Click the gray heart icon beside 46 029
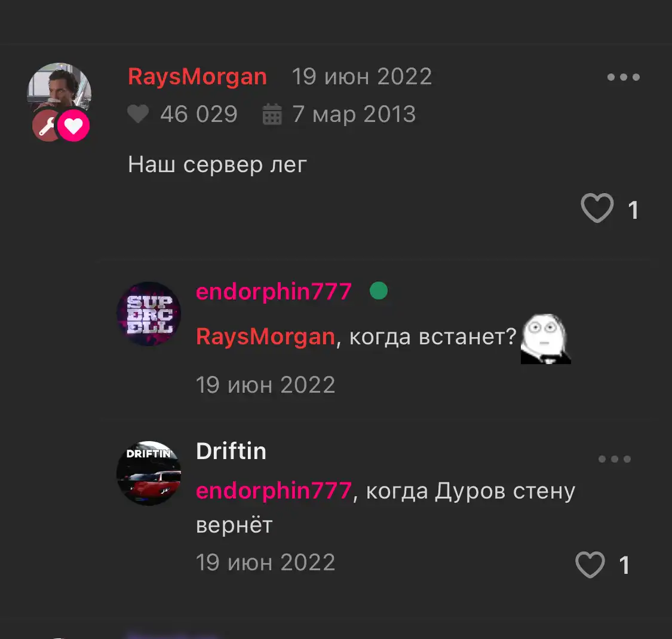The image size is (672, 639). [138, 114]
